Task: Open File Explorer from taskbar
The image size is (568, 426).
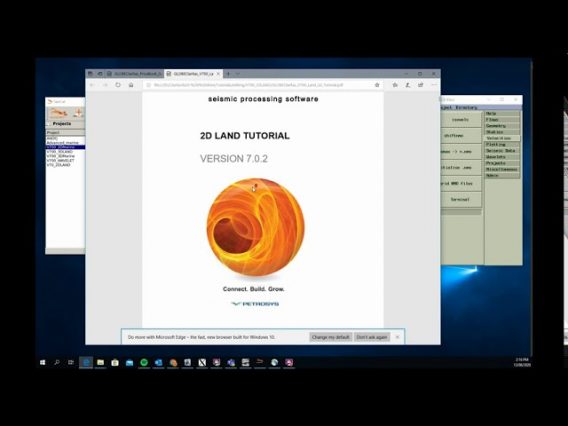Action: 100,362
